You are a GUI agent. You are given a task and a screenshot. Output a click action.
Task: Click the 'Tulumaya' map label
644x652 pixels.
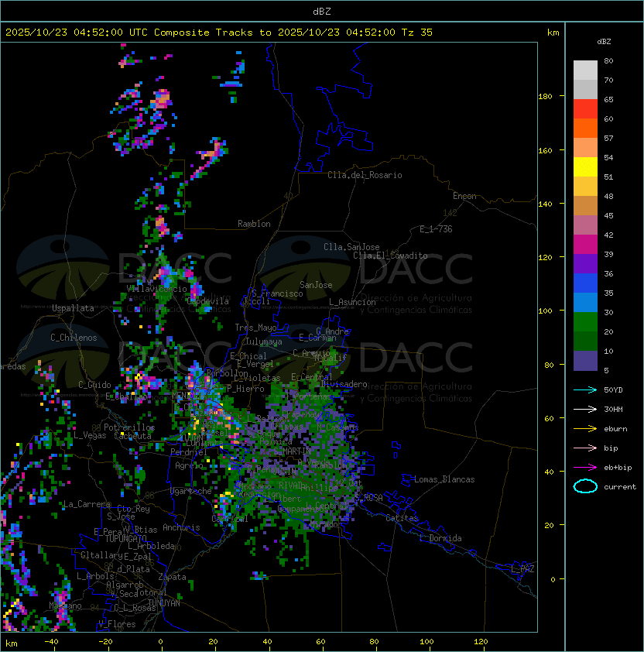264,341
